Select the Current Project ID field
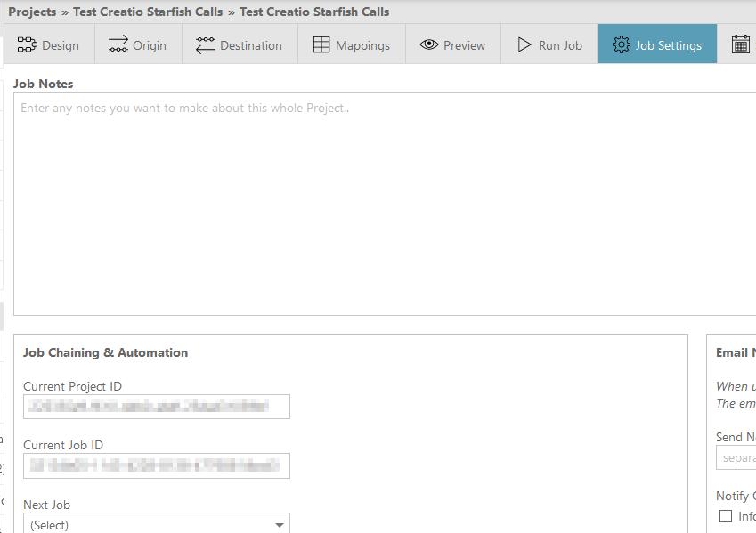 pyautogui.click(x=157, y=406)
